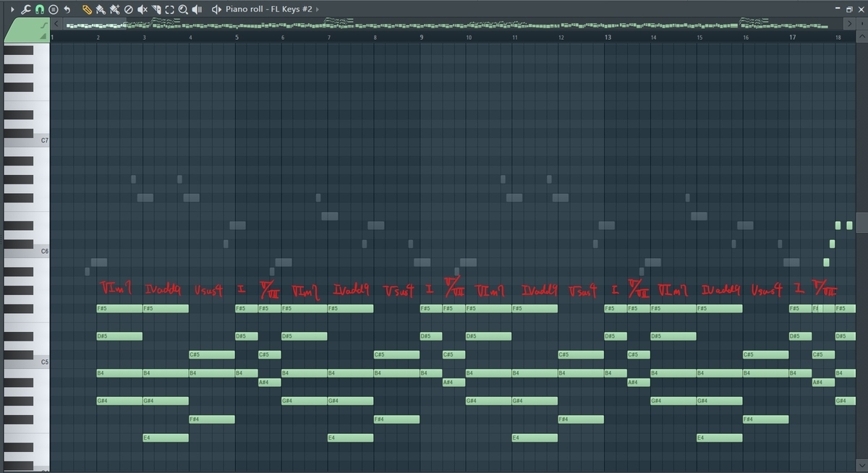Screen dimensions: 868x473
Task: Select the Delete tool
Action: pos(128,9)
